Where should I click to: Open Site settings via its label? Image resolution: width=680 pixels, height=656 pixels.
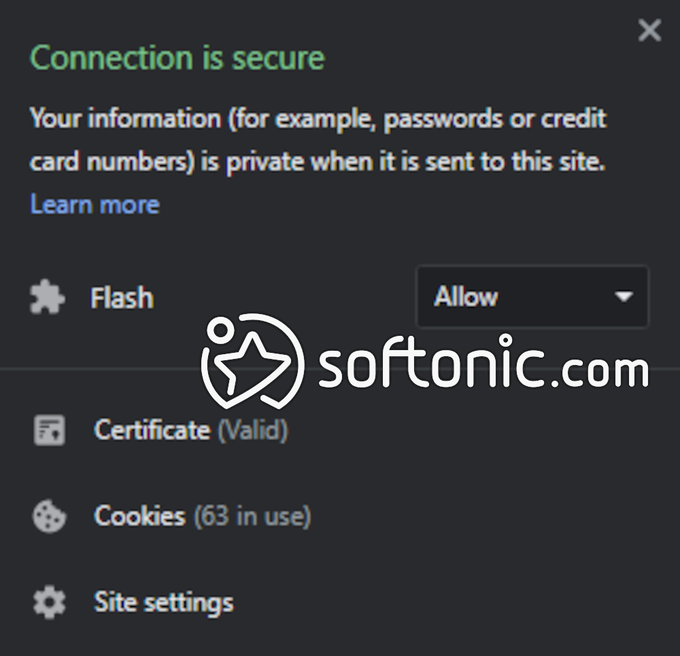pos(164,602)
